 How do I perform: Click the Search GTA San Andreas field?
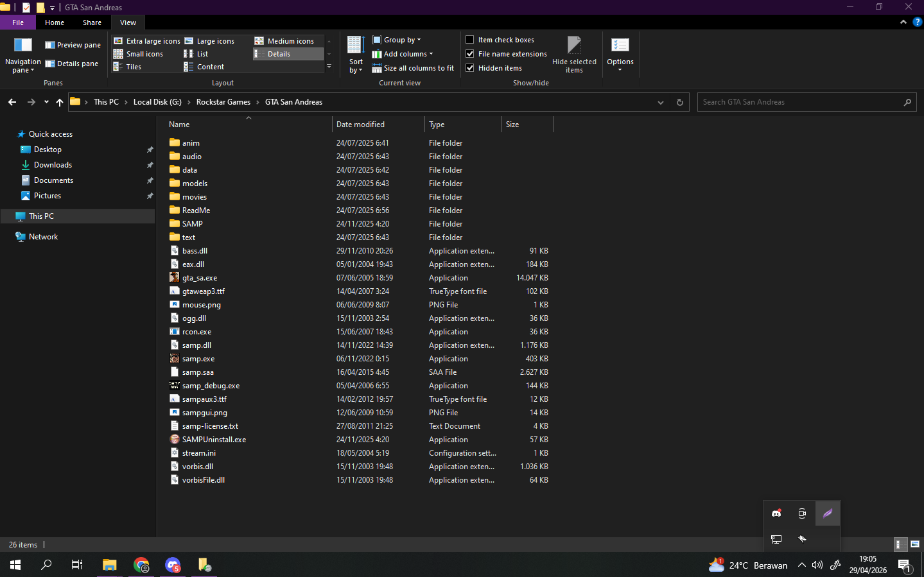pyautogui.click(x=806, y=102)
